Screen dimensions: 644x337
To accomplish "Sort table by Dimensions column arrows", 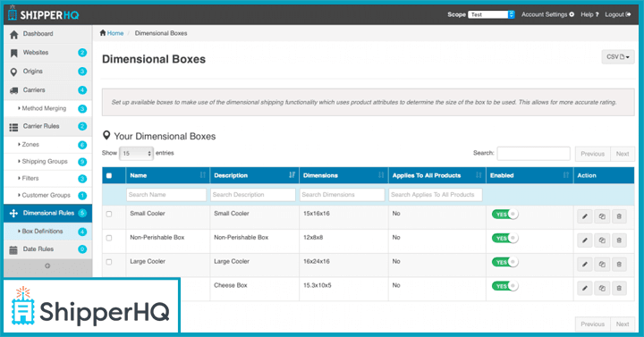I will click(x=381, y=175).
